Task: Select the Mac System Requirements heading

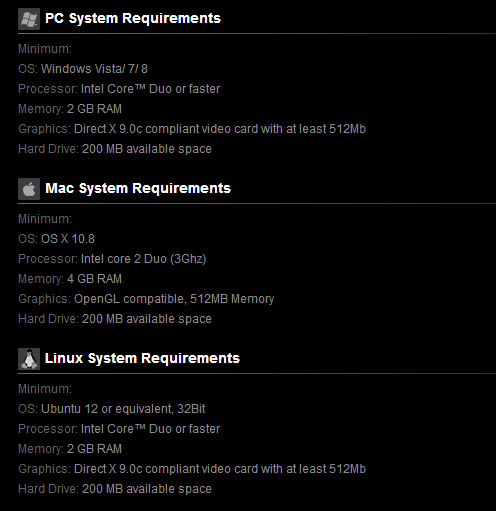Action: pos(138,188)
